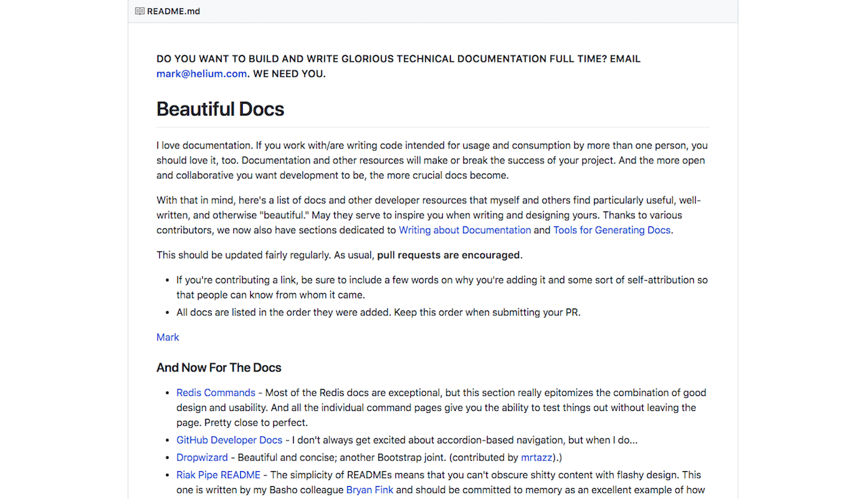868x499 pixels.
Task: Click the Beautiful Docs heading
Action: (x=220, y=108)
